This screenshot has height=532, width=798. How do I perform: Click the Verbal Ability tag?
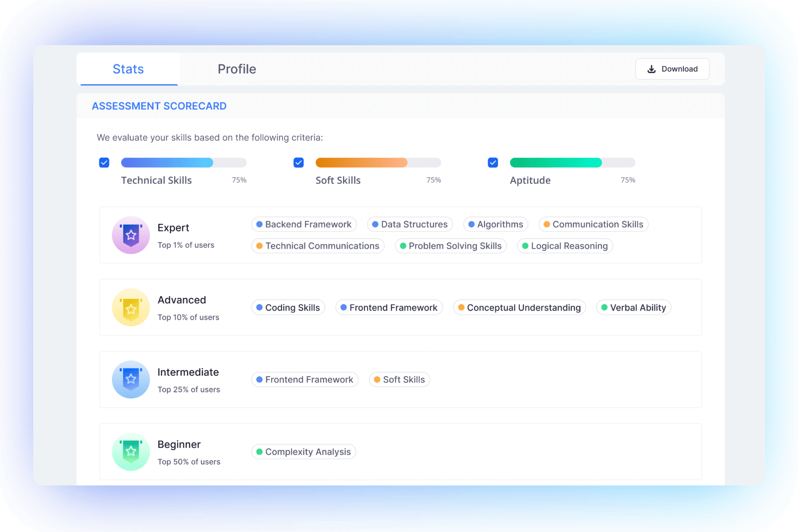click(634, 308)
